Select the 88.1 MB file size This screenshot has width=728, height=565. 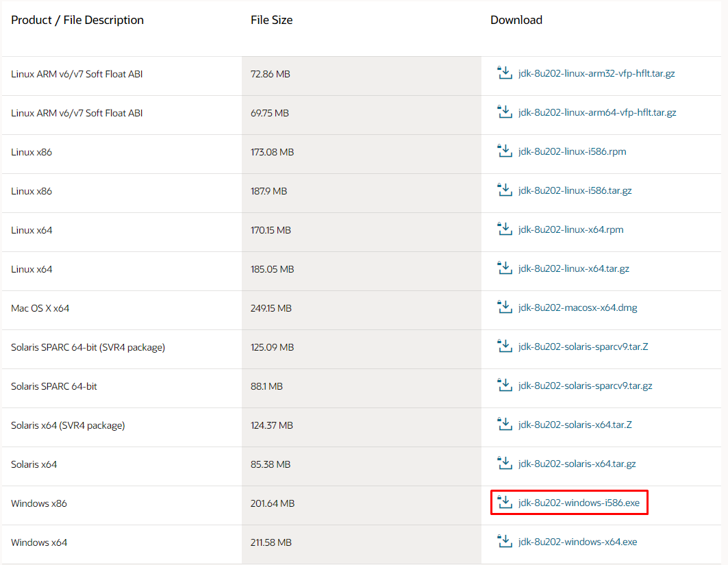(266, 386)
